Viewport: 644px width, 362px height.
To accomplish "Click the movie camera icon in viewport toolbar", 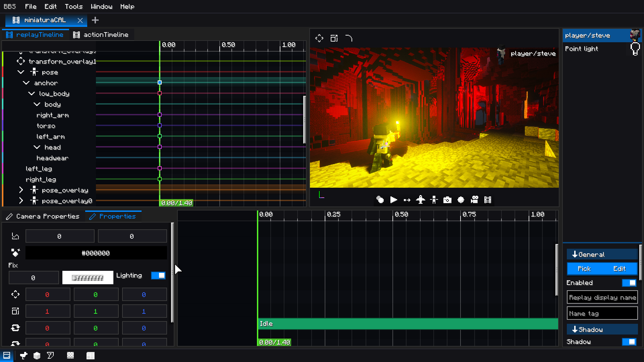I will click(x=474, y=200).
